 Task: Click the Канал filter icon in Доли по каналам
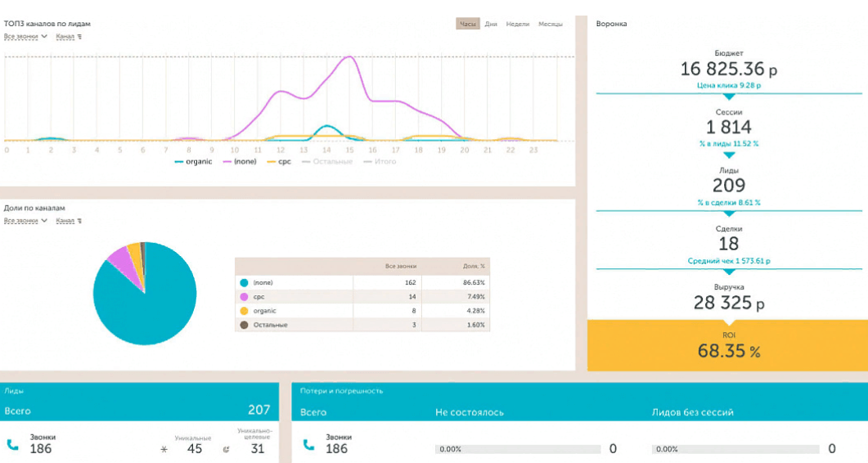point(79,221)
